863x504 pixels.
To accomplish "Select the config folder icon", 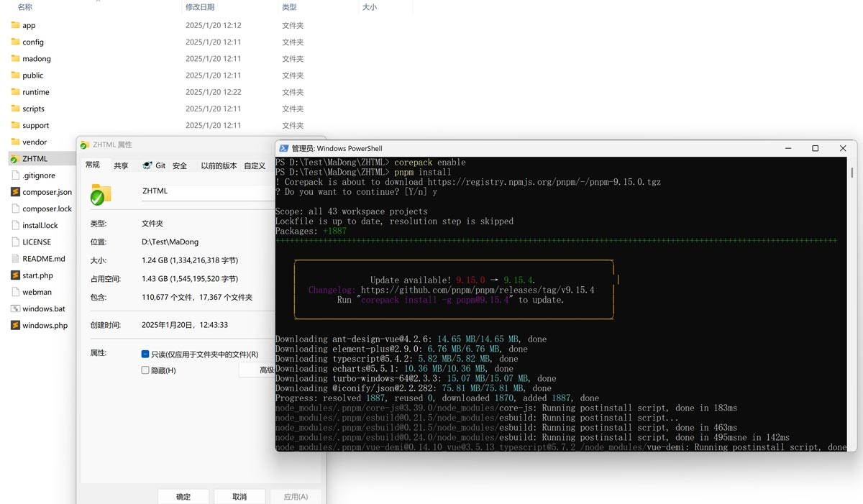I will tap(16, 42).
